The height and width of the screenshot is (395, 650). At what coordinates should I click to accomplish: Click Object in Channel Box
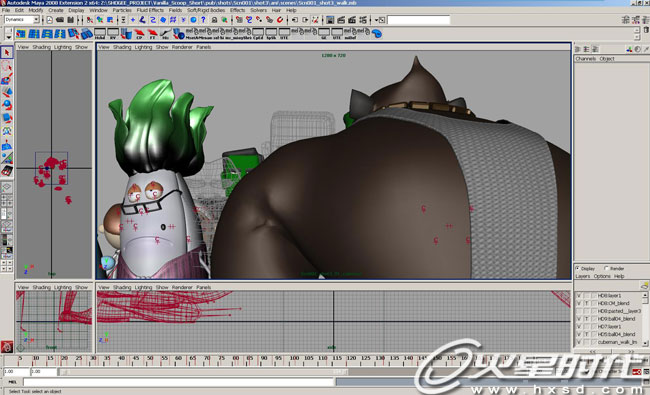pyautogui.click(x=607, y=58)
